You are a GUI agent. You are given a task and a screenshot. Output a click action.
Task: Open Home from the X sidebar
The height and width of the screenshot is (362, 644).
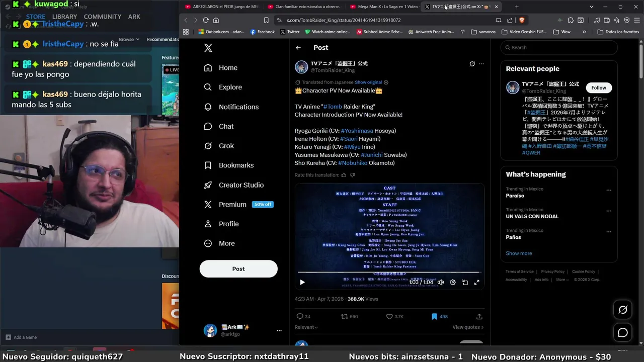(220, 67)
